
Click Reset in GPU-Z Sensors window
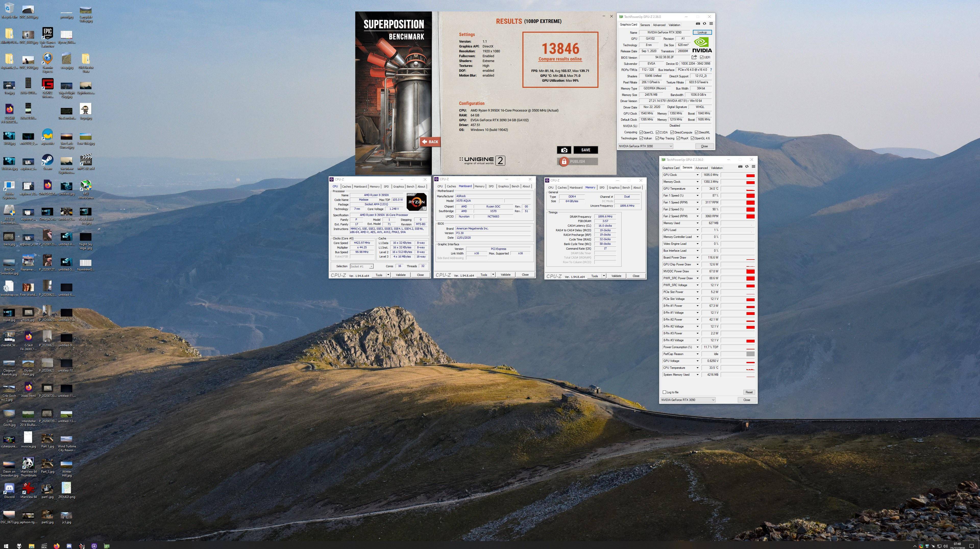[749, 392]
